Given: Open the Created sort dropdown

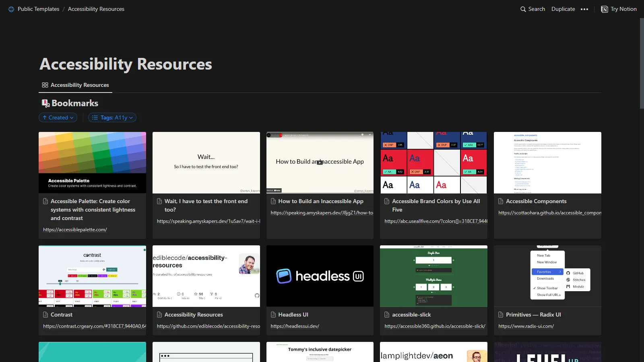Looking at the screenshot, I should coord(58,117).
